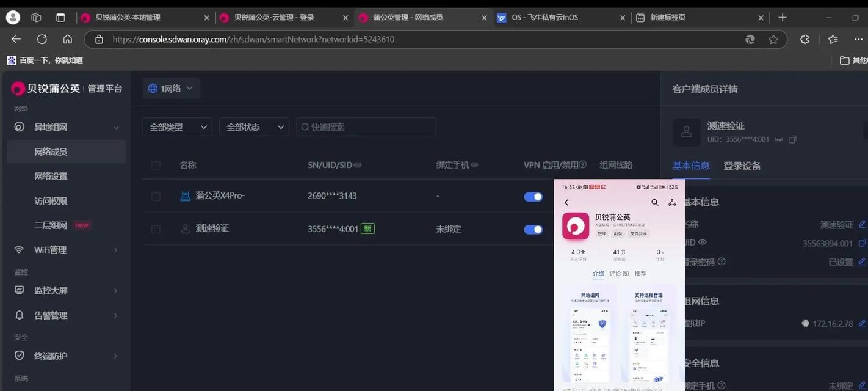Screen dimensions: 868x391
Task: Open the 评论 (5) tab in phone overlay
Action: (619, 274)
